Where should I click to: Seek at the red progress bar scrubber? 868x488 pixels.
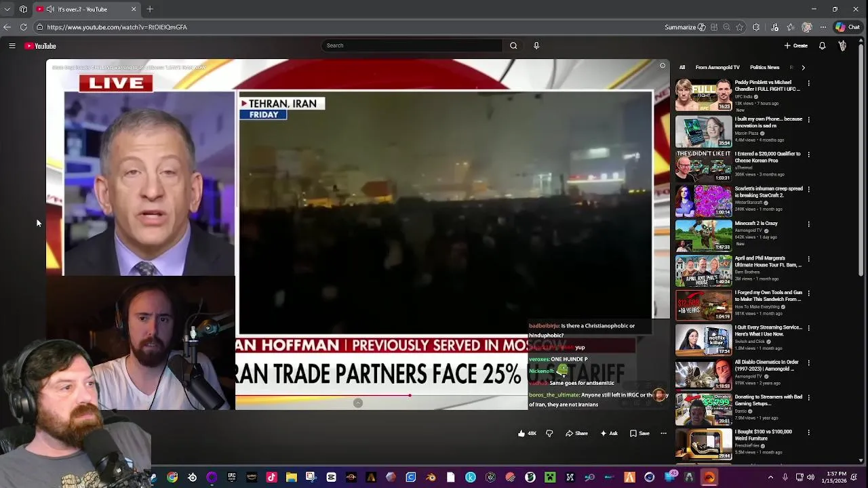click(x=410, y=394)
